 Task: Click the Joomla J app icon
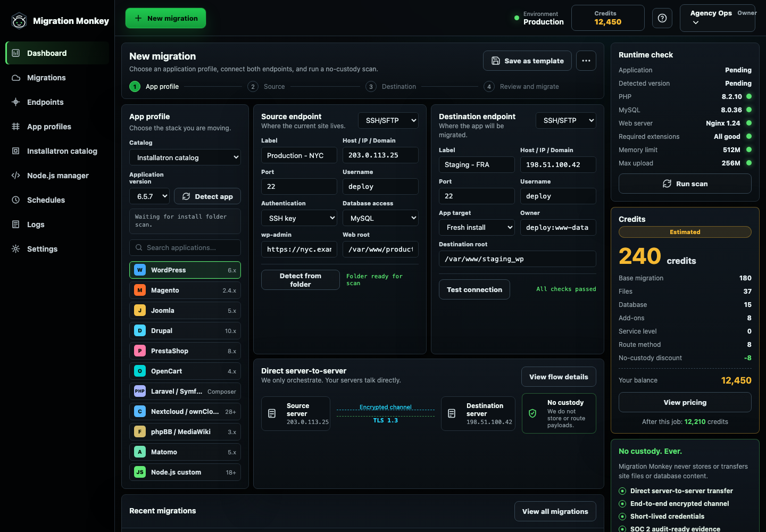click(x=140, y=310)
